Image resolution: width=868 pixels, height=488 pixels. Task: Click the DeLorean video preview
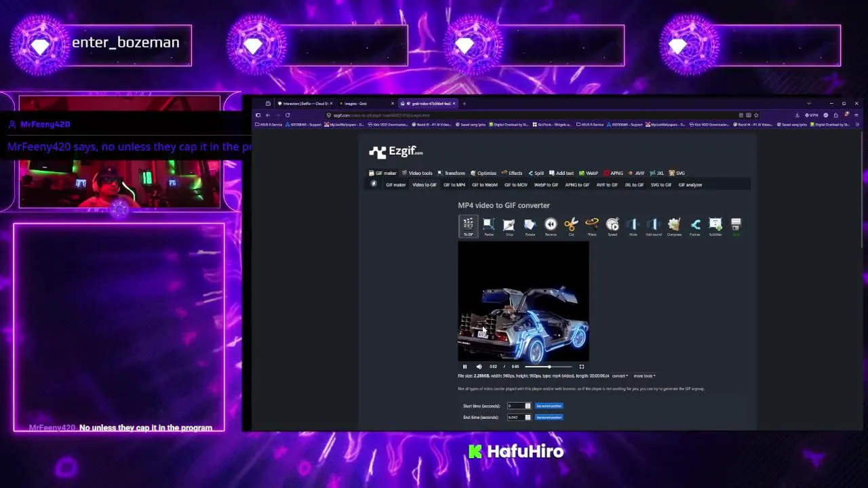click(524, 302)
